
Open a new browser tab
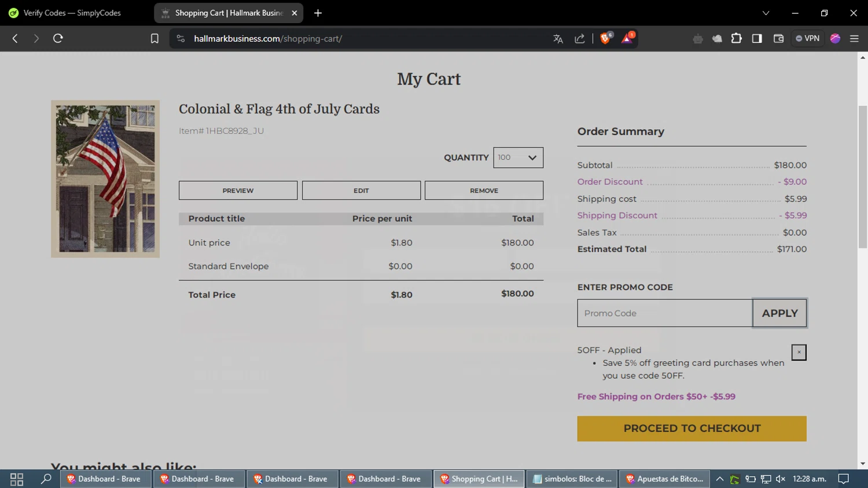[x=318, y=13]
